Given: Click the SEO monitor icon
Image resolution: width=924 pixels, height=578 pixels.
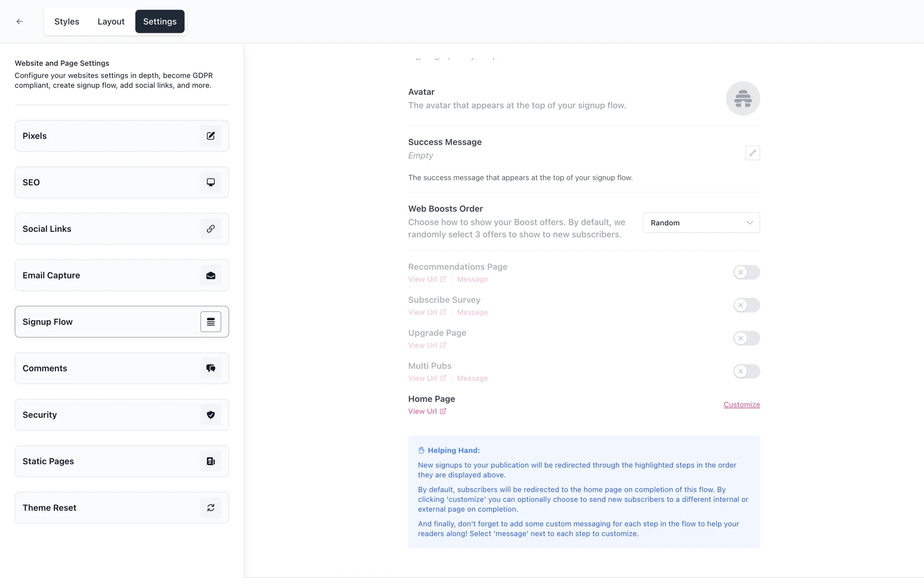Looking at the screenshot, I should pyautogui.click(x=210, y=182).
